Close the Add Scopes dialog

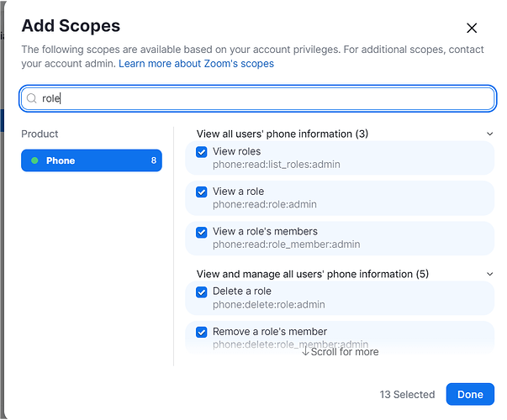472,29
